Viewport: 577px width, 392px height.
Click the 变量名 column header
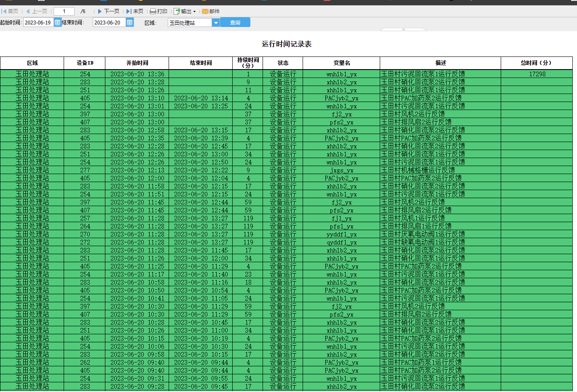click(x=341, y=63)
